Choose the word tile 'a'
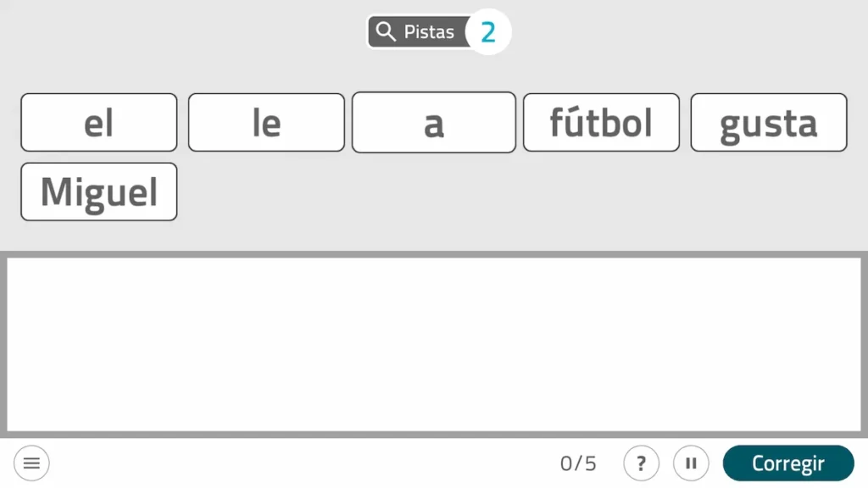This screenshot has width=868, height=488. 433,123
